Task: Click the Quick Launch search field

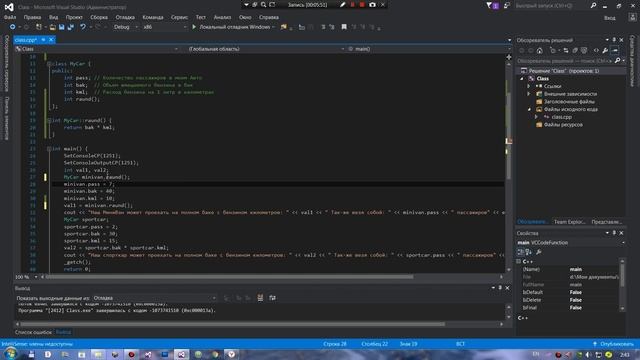Action: [551, 6]
